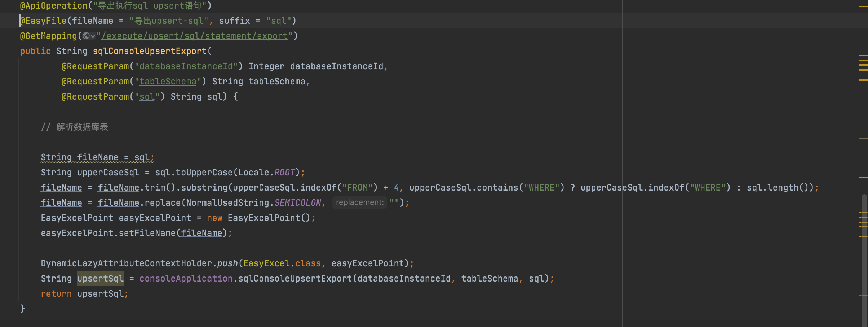Click the underlined "sql" request param string

pyautogui.click(x=147, y=97)
